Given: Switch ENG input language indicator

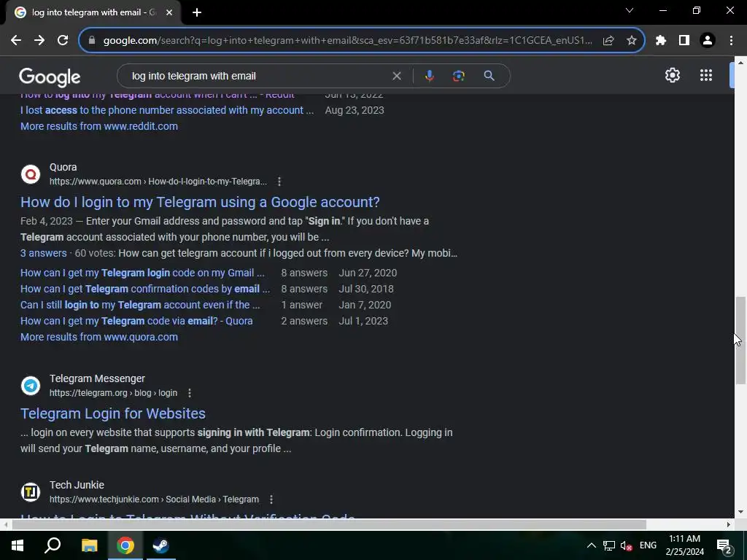Looking at the screenshot, I should pos(648,545).
